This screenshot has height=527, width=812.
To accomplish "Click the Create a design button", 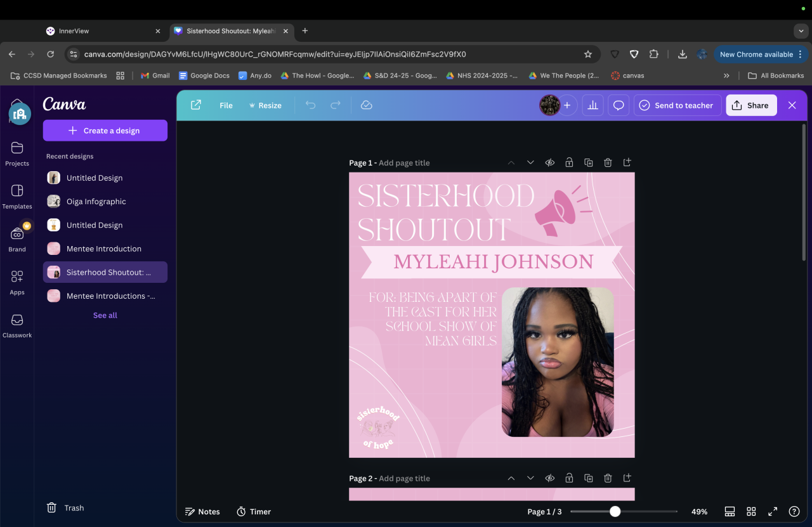I will tap(105, 131).
